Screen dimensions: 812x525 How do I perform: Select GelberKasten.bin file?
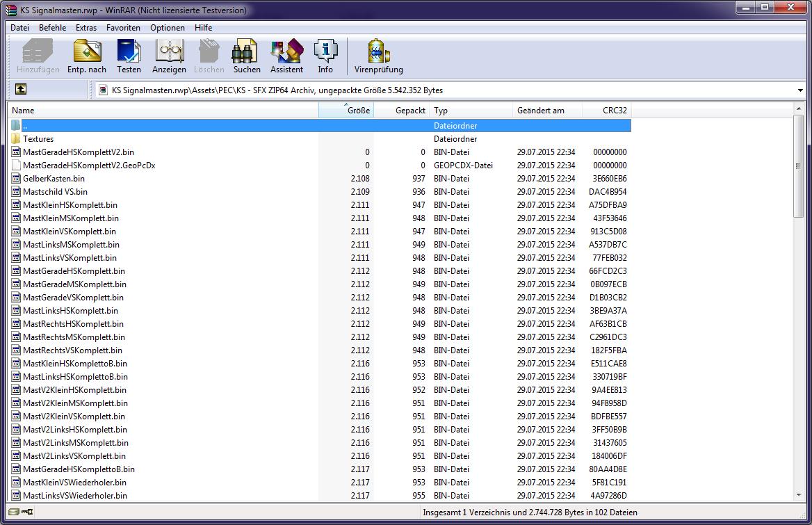[54, 179]
